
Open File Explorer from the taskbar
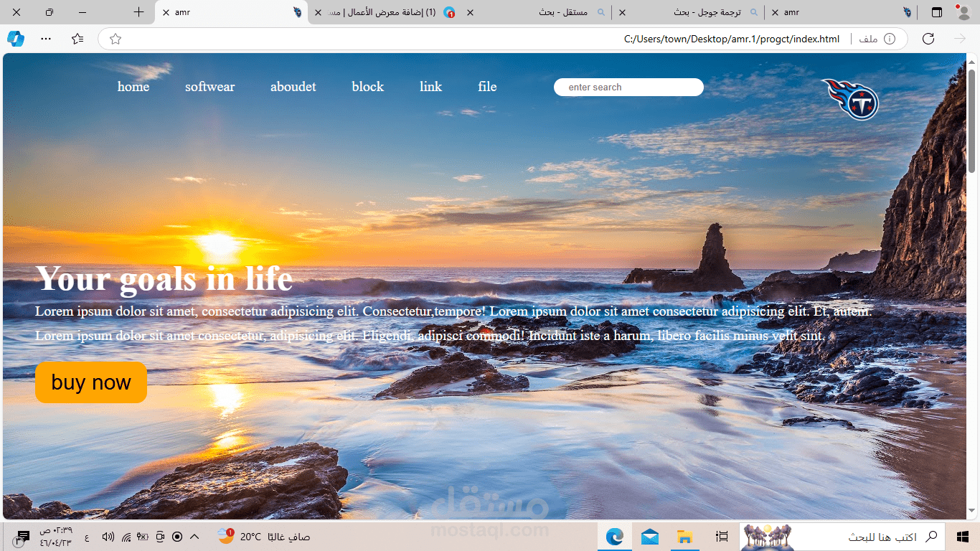685,537
